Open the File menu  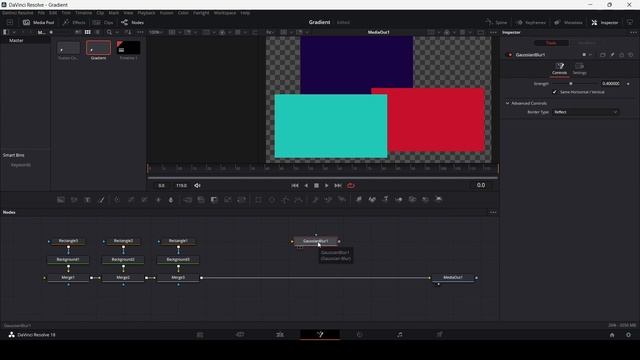(x=41, y=13)
